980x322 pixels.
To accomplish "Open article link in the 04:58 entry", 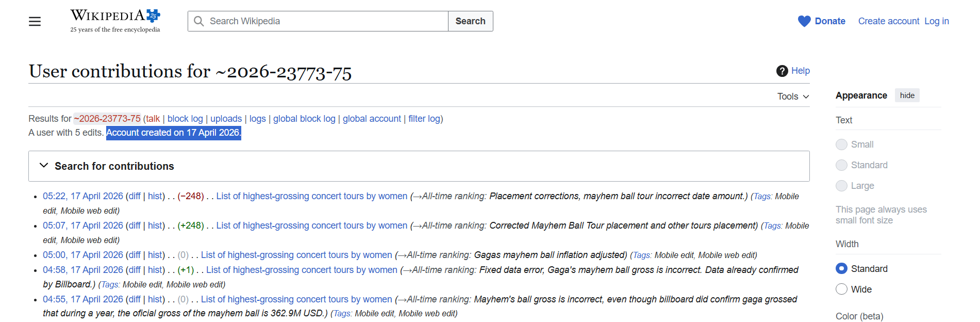I will [x=302, y=270].
